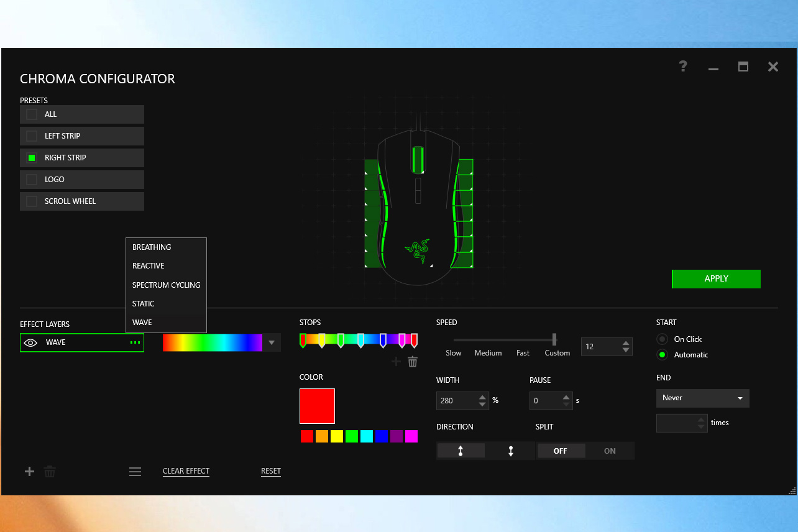Click the CLEAR EFFECT link

pos(186,471)
